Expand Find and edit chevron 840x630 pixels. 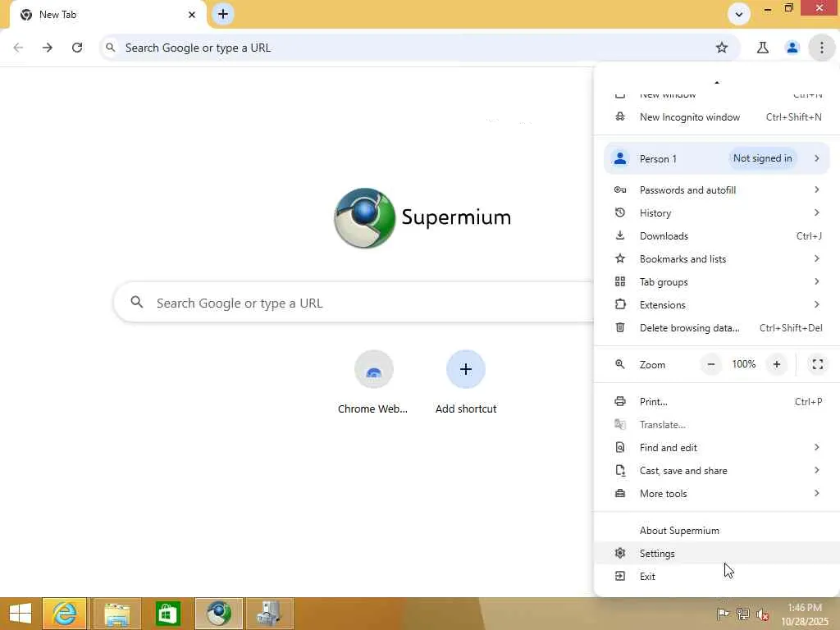click(x=816, y=447)
